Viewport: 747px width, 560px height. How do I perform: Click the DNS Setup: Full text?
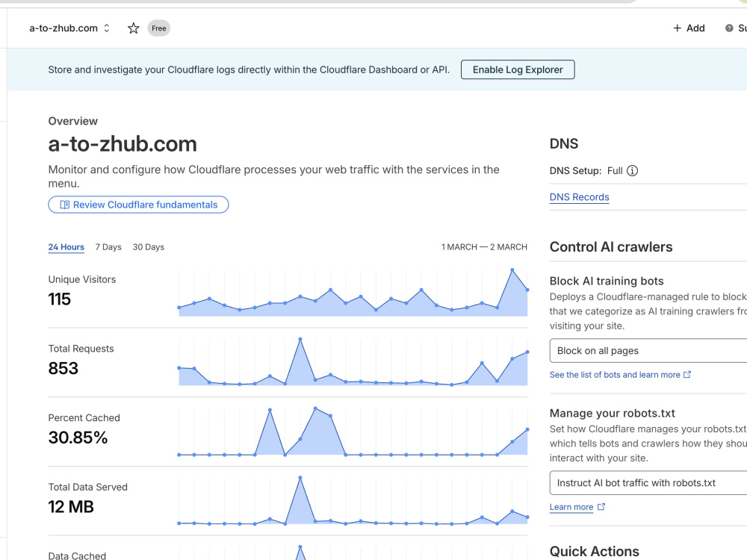point(586,170)
